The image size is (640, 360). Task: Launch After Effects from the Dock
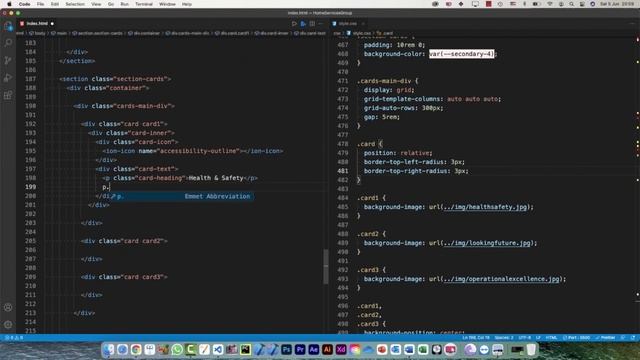313,349
